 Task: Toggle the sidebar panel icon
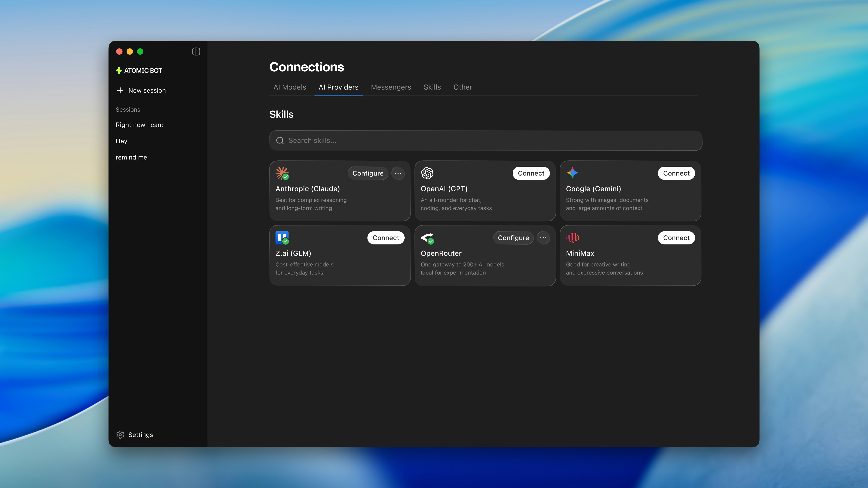click(196, 52)
